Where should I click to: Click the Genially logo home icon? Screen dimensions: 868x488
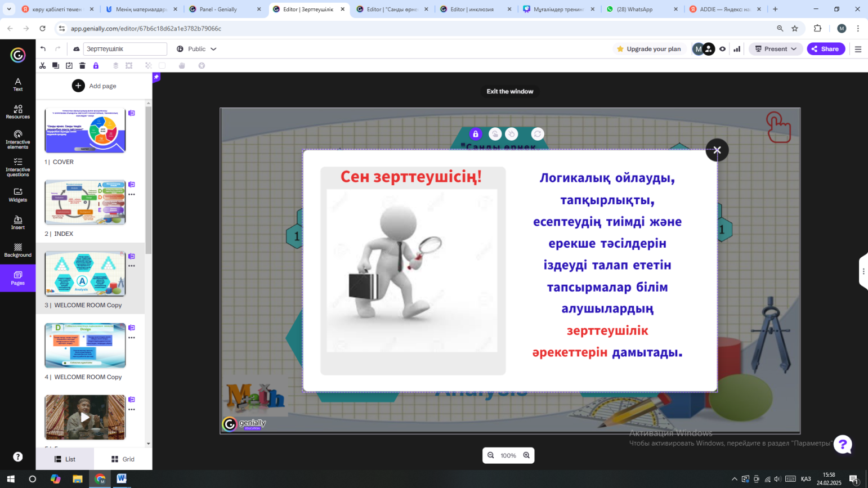coord(18,55)
